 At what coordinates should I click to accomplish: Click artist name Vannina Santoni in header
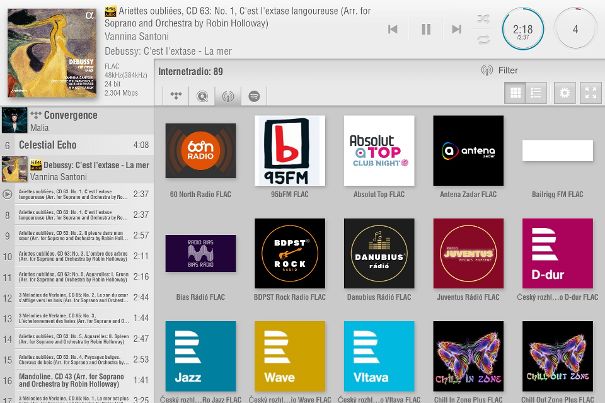click(x=136, y=37)
